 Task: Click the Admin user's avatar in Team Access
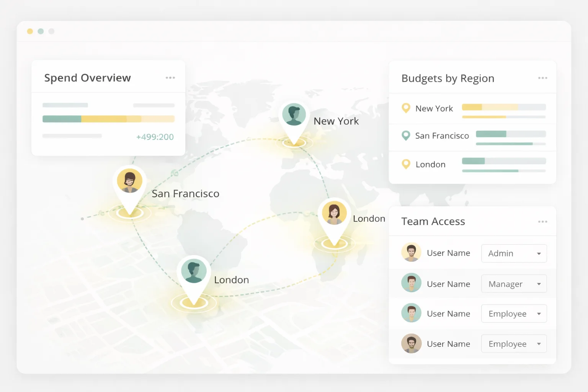click(411, 252)
